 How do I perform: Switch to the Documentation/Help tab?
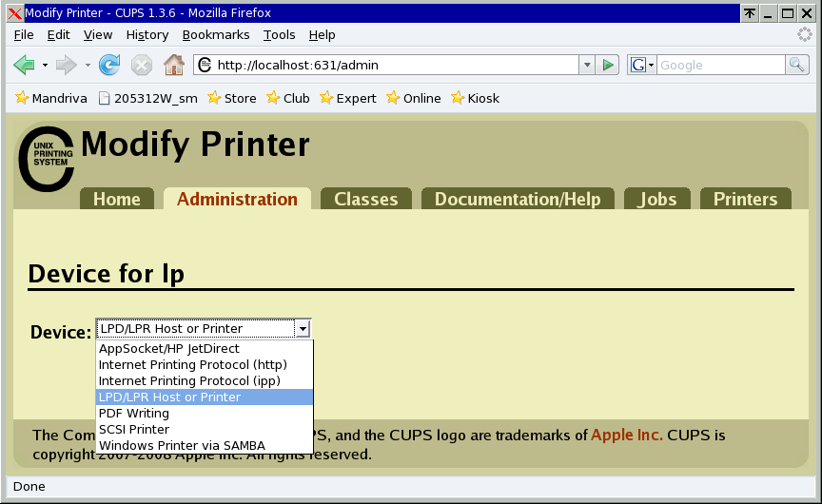[518, 199]
